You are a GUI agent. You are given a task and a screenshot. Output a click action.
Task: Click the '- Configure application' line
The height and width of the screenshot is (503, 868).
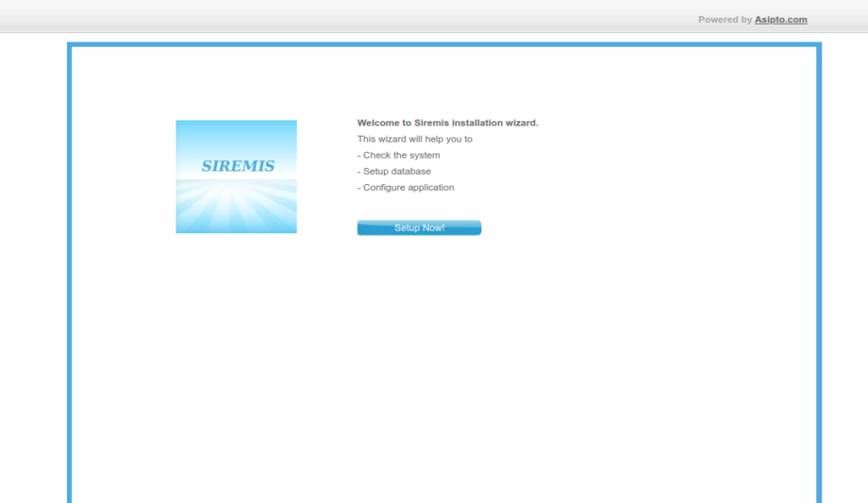coord(406,187)
